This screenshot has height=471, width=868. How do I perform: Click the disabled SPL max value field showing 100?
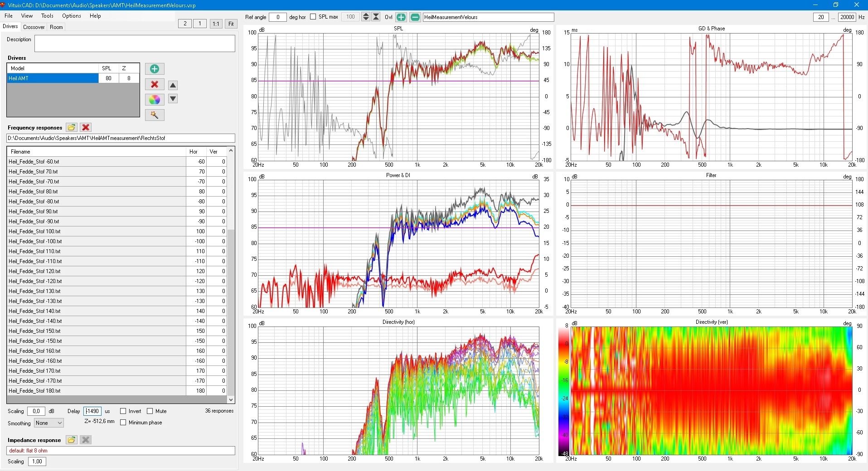point(350,17)
